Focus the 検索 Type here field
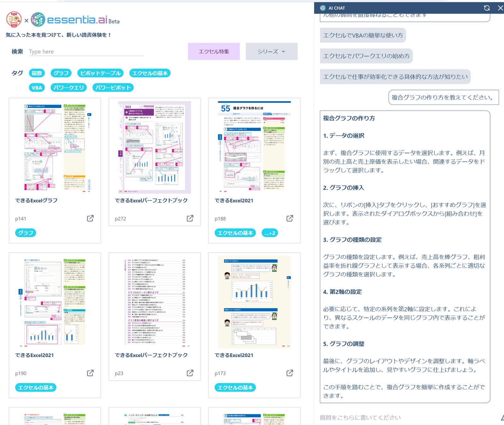Screen dimensions: 504x425 pyautogui.click(x=87, y=52)
